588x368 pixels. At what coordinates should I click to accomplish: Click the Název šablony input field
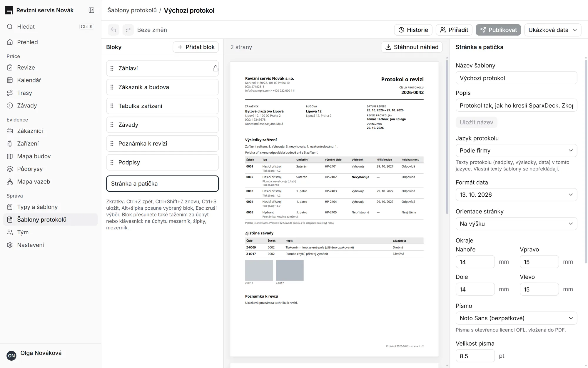click(x=516, y=78)
